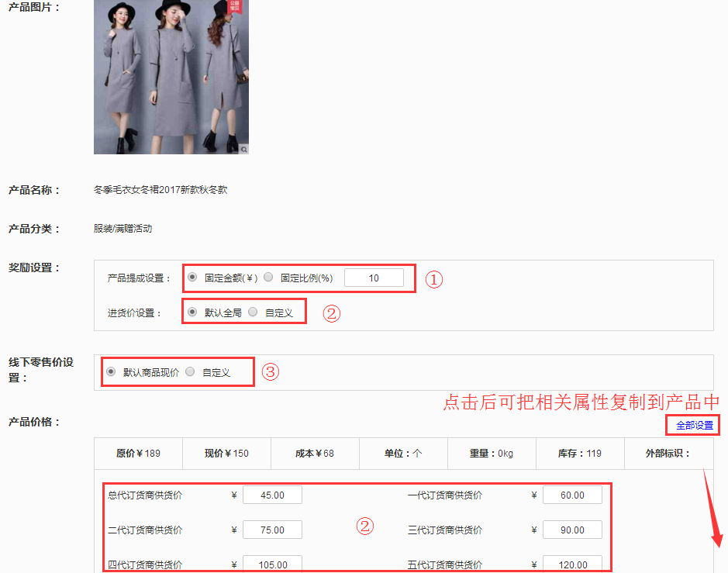
Task: Open the gray dress product image
Action: pos(171,78)
